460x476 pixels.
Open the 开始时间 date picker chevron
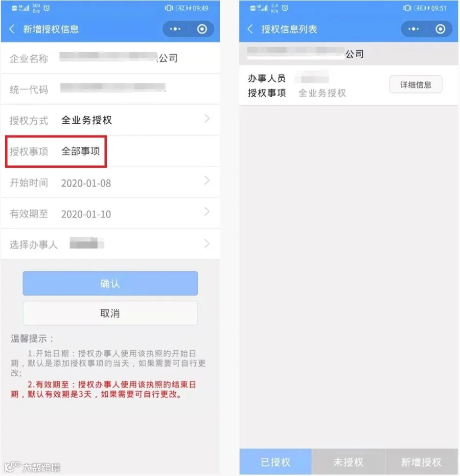pos(207,180)
